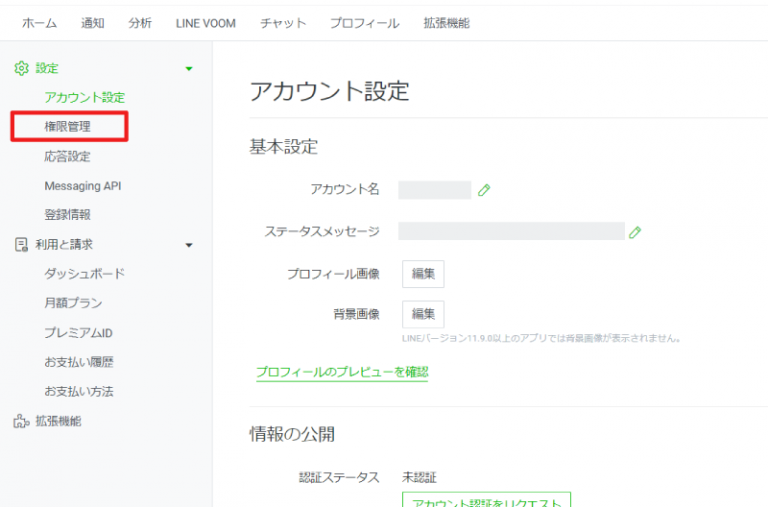Click 編集 button for 背景画像
Image resolution: width=768 pixels, height=507 pixels.
pyautogui.click(x=423, y=314)
